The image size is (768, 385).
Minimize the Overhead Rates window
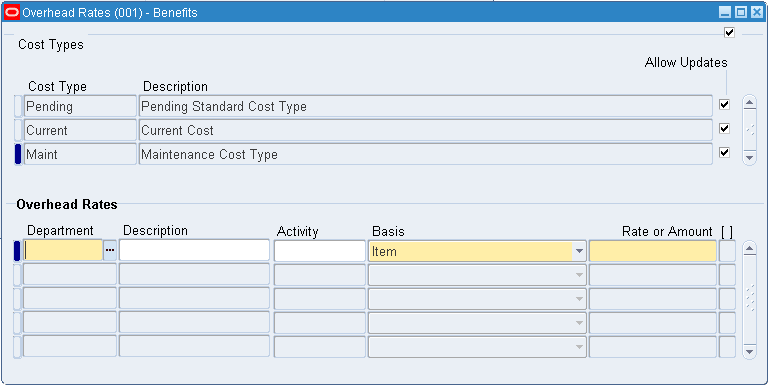[724, 12]
